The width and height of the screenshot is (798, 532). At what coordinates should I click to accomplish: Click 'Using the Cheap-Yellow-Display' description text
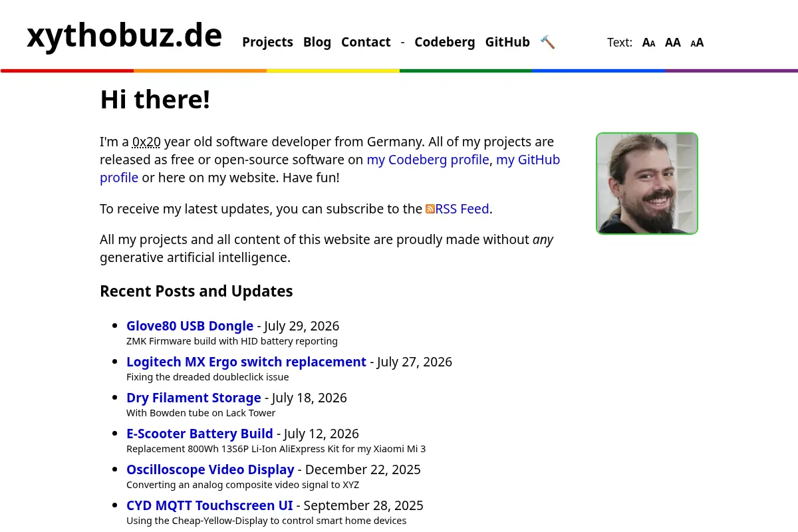(266, 521)
